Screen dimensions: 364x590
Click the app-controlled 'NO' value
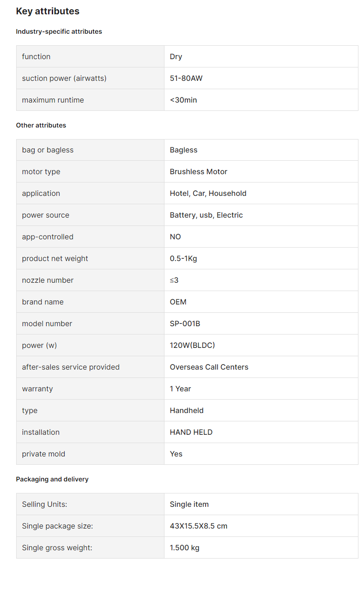176,237
